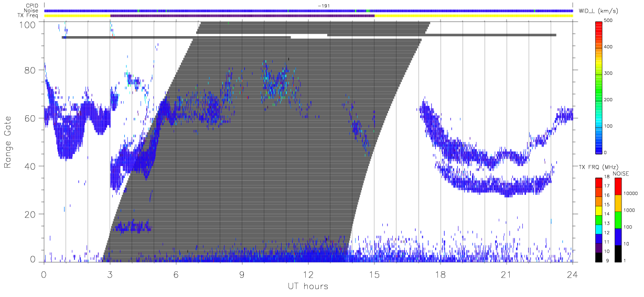The width and height of the screenshot is (644, 297).
Task: Click the 24 label on the UT hours axis
Action: [572, 274]
